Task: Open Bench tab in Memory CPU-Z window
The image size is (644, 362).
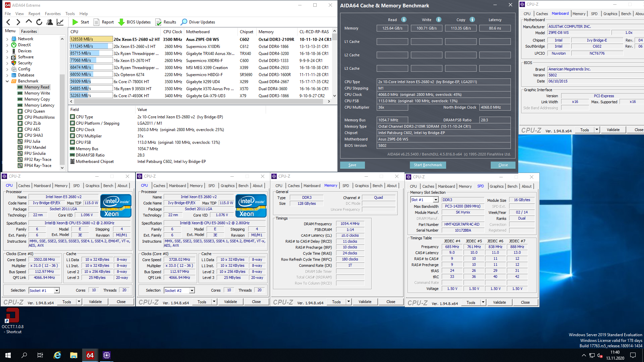Action: [x=377, y=186]
